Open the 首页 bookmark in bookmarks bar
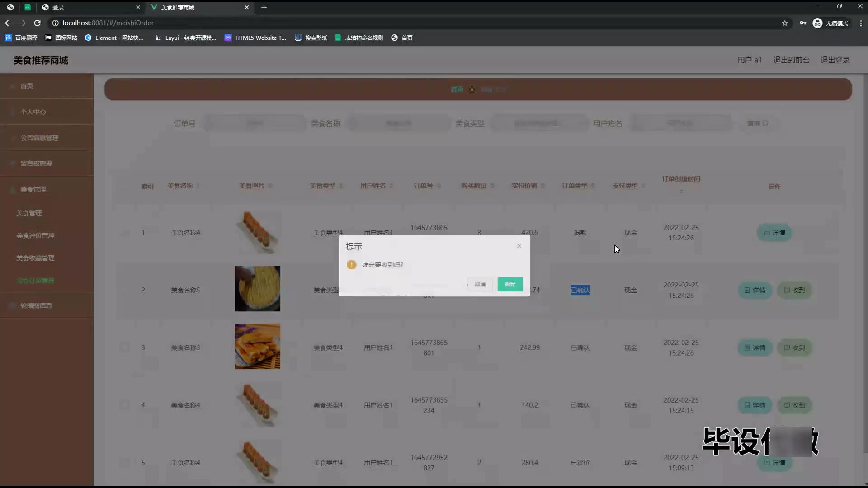This screenshot has height=488, width=868. [x=402, y=38]
